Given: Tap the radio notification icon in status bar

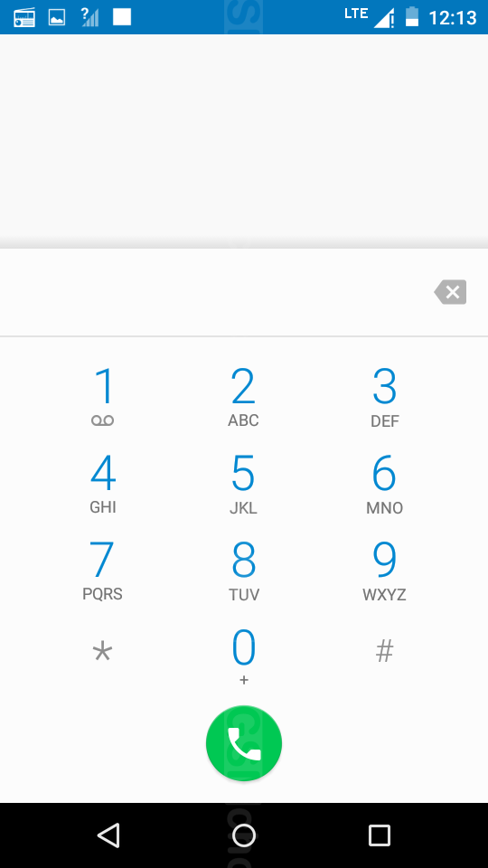Looking at the screenshot, I should (x=24, y=17).
